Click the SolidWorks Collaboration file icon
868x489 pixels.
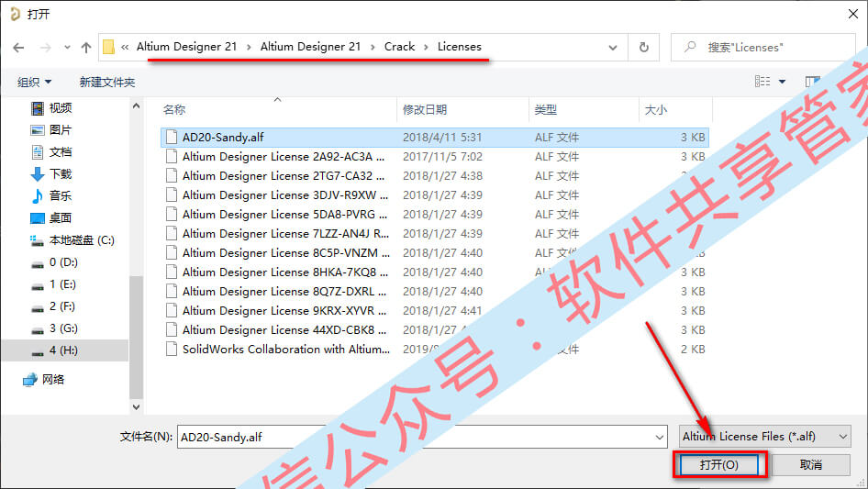pyautogui.click(x=172, y=349)
